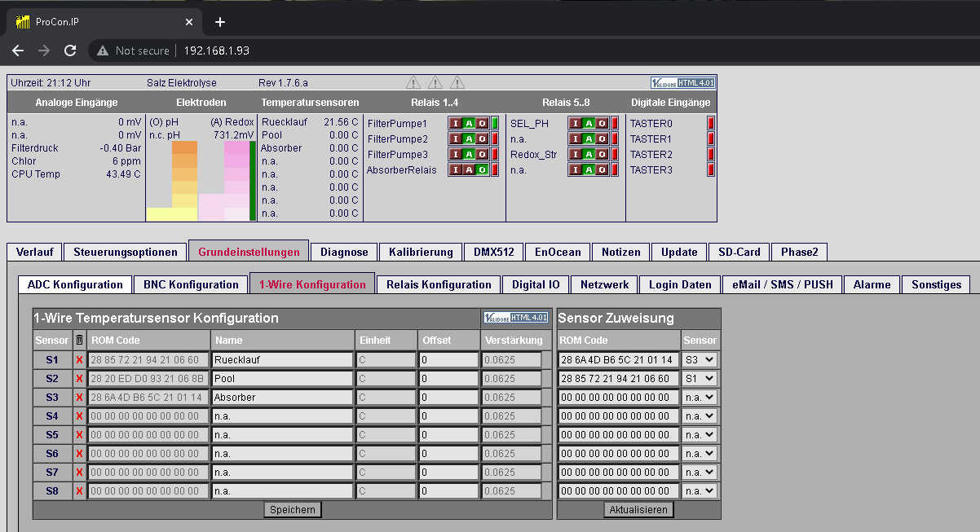Delete sensor S1 with red X
The height and width of the screenshot is (532, 980).
click(x=79, y=360)
